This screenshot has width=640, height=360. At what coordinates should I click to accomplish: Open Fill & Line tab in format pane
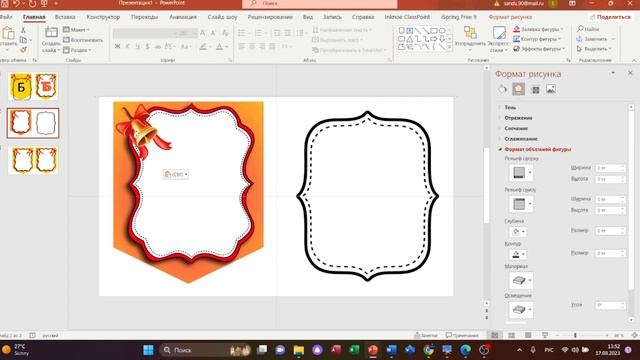(502, 89)
